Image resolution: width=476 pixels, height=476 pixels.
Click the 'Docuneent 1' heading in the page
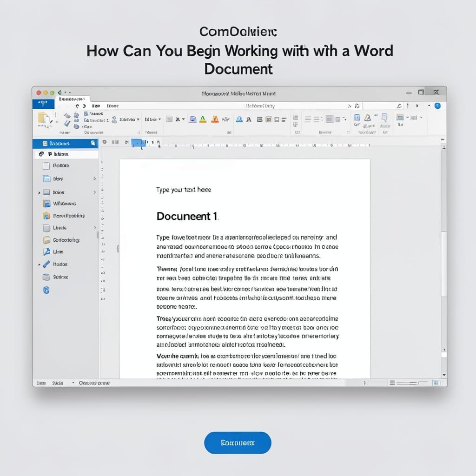pyautogui.click(x=187, y=216)
